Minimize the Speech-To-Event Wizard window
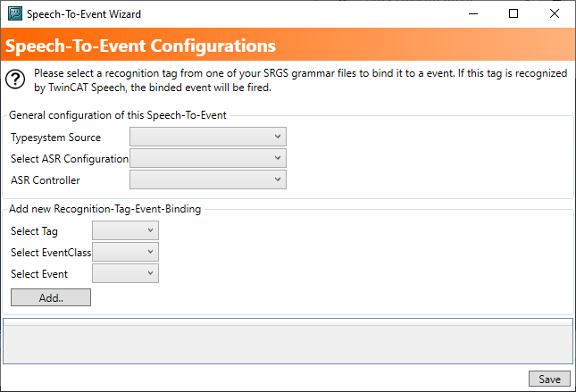Image resolution: width=576 pixels, height=392 pixels. 473,14
